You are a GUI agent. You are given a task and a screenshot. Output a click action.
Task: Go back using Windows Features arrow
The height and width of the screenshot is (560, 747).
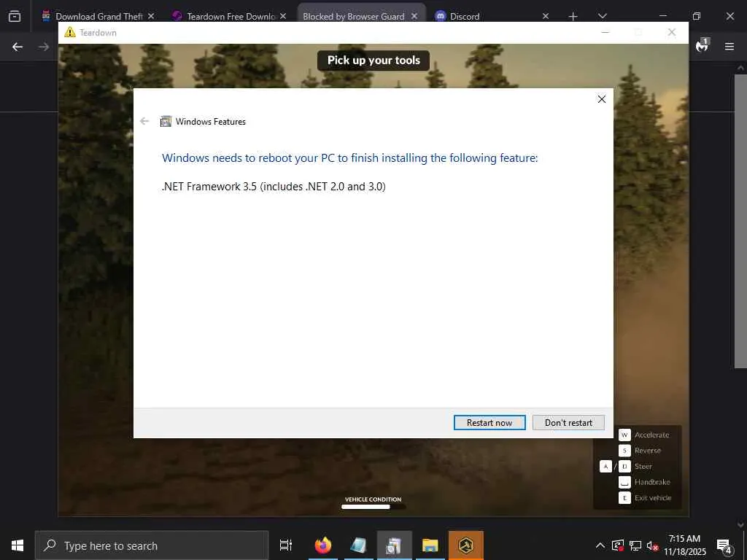click(x=144, y=122)
